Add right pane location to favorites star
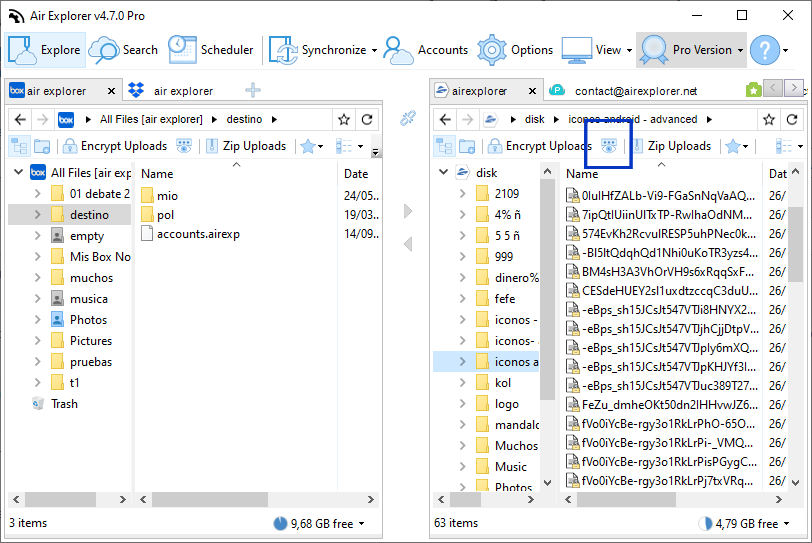The width and height of the screenshot is (812, 543). (769, 120)
